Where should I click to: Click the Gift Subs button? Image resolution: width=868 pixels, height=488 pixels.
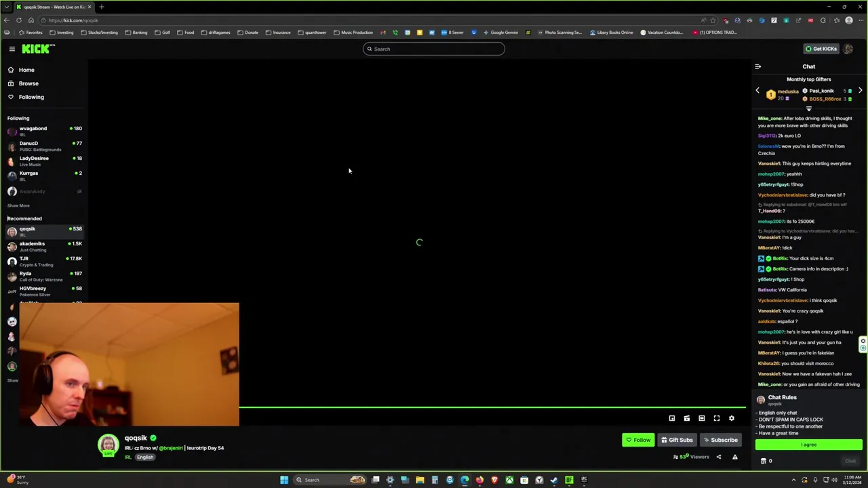[677, 440]
